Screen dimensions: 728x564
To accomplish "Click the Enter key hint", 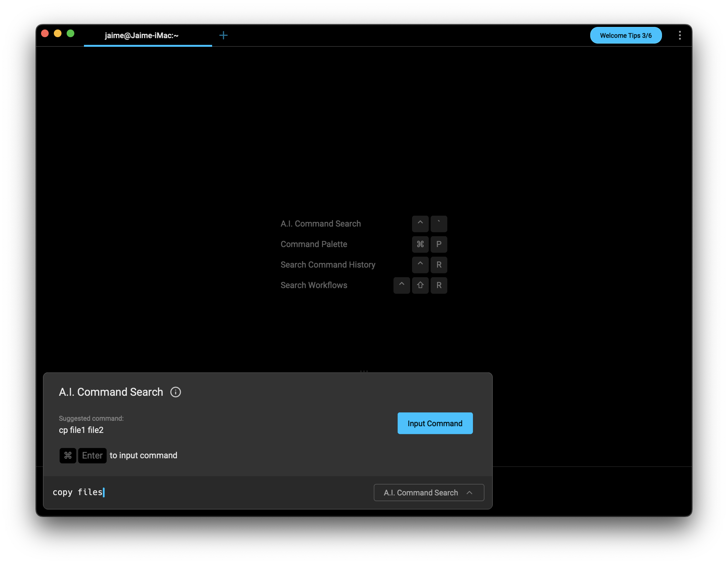I will 92,455.
